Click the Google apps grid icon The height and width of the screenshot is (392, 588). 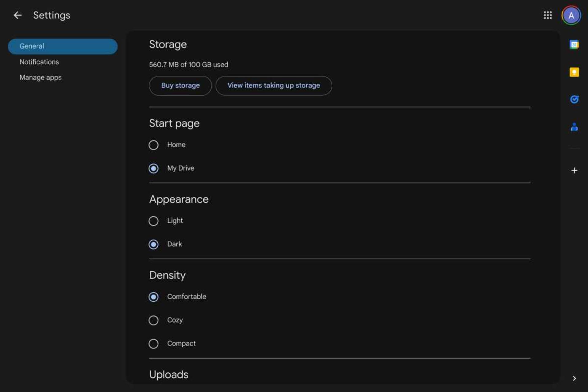[547, 15]
